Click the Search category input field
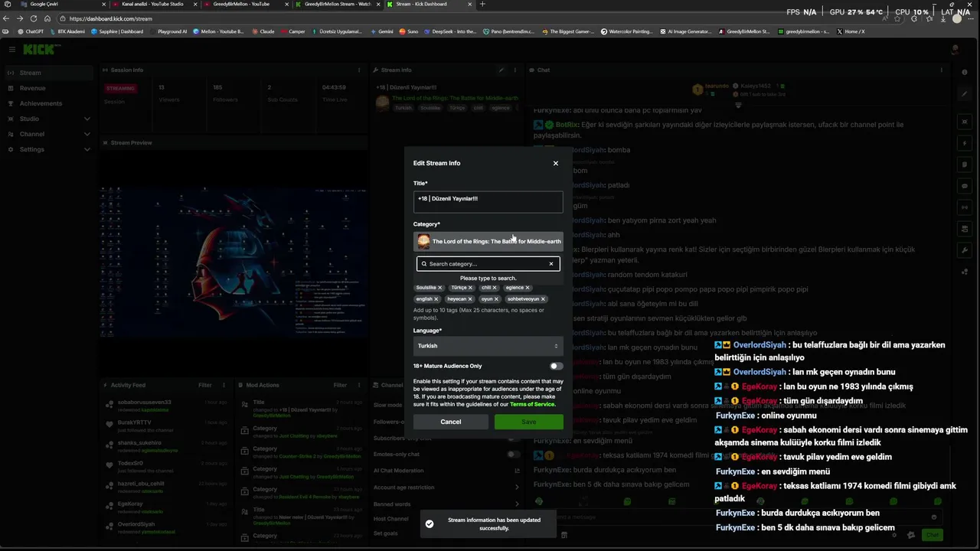This screenshot has height=551, width=980. click(x=488, y=264)
